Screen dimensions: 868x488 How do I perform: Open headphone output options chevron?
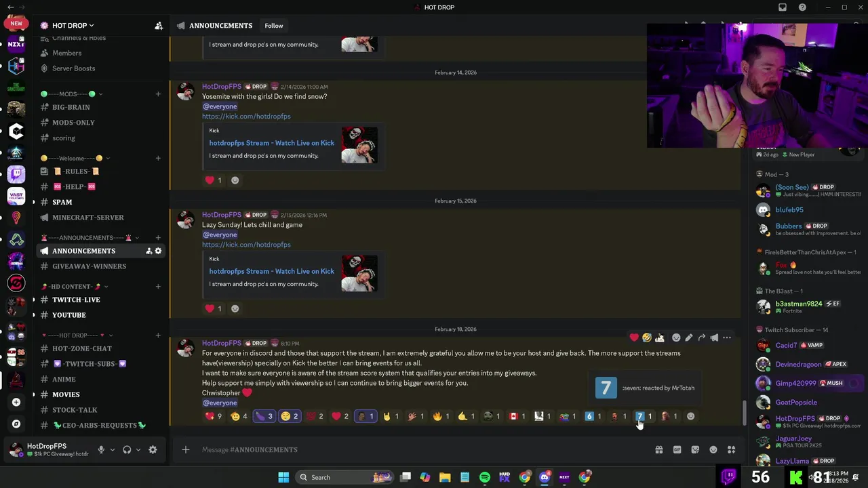[138, 449]
